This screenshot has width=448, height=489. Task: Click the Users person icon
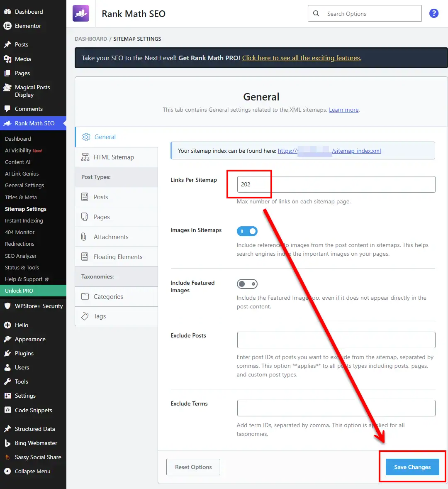(x=7, y=367)
